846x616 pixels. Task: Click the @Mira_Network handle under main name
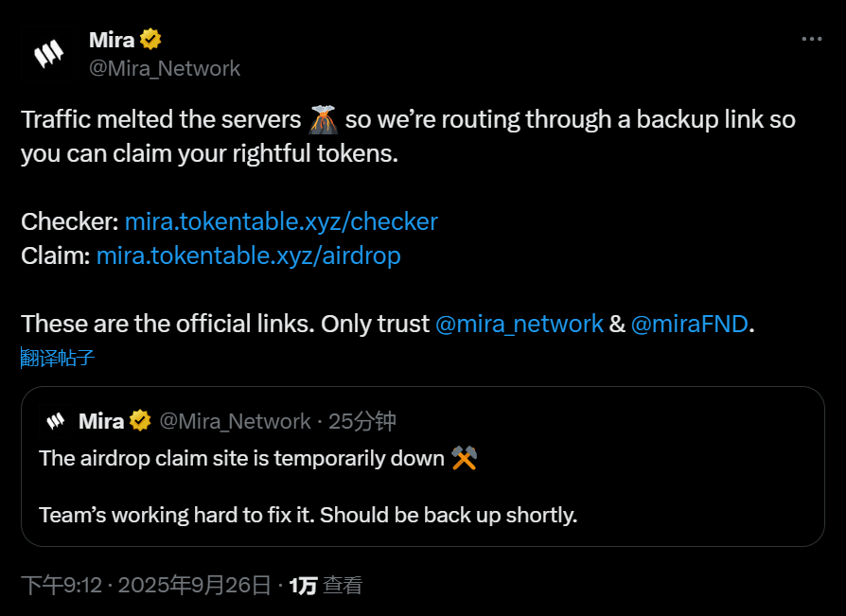(165, 68)
